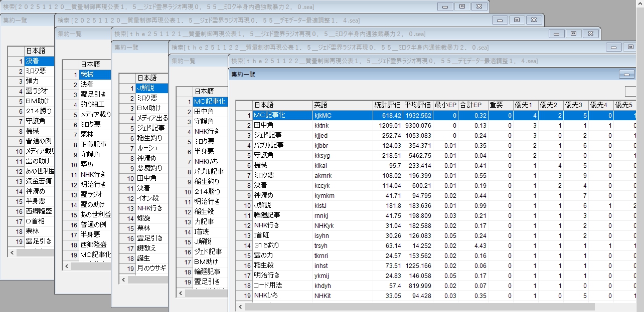Select the kjbbr cell in the 英語 column
Screen dimensions: 644x312
point(342,145)
